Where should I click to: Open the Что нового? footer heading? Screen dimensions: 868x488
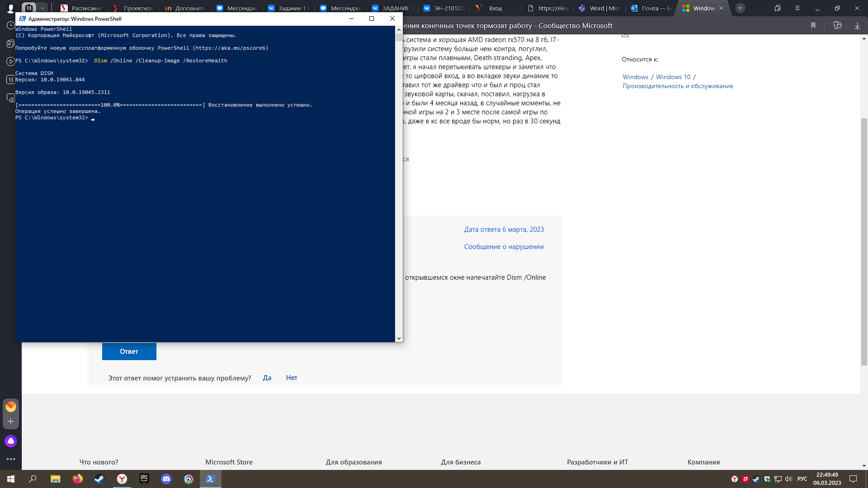pos(99,462)
